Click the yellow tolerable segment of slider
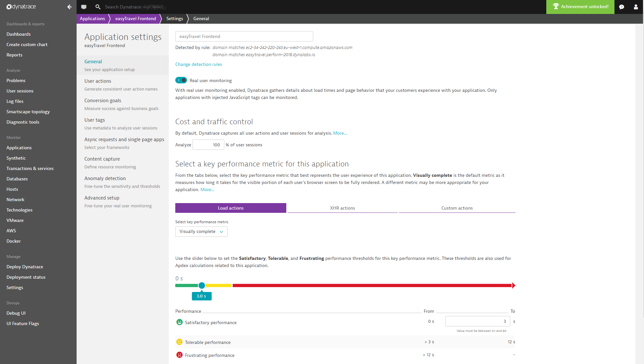Screen dimensions: 644x364 click(218, 285)
